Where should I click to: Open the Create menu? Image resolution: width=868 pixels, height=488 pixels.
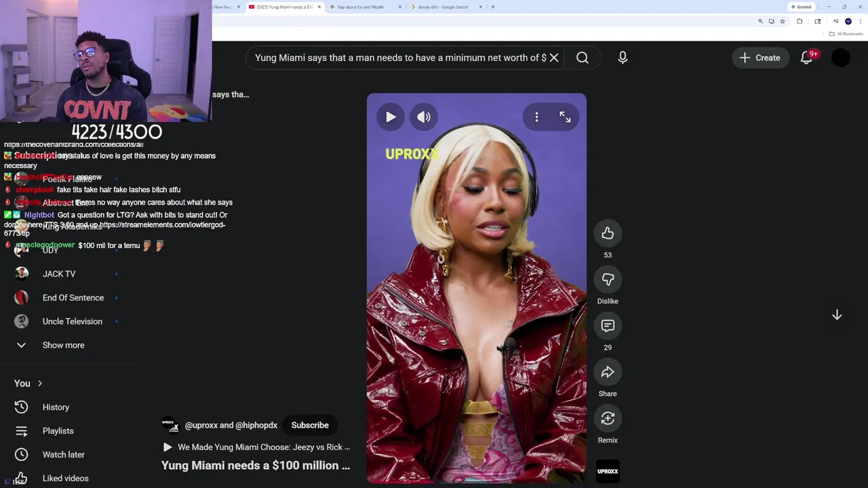pyautogui.click(x=760, y=58)
